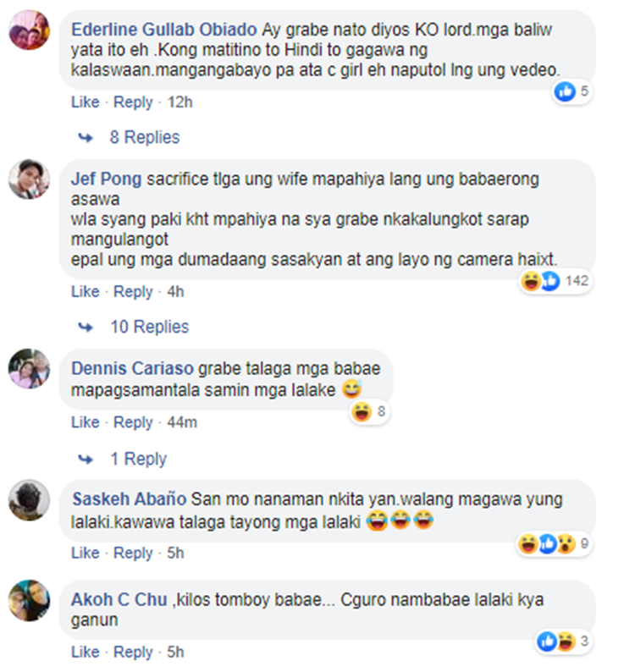Image resolution: width=635 pixels, height=672 pixels.
Task: Click the reply arrow icon beside 1 Reply
Action: click(86, 460)
